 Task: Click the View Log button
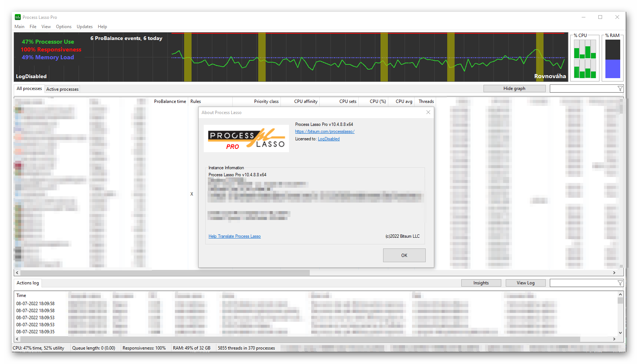coord(525,283)
